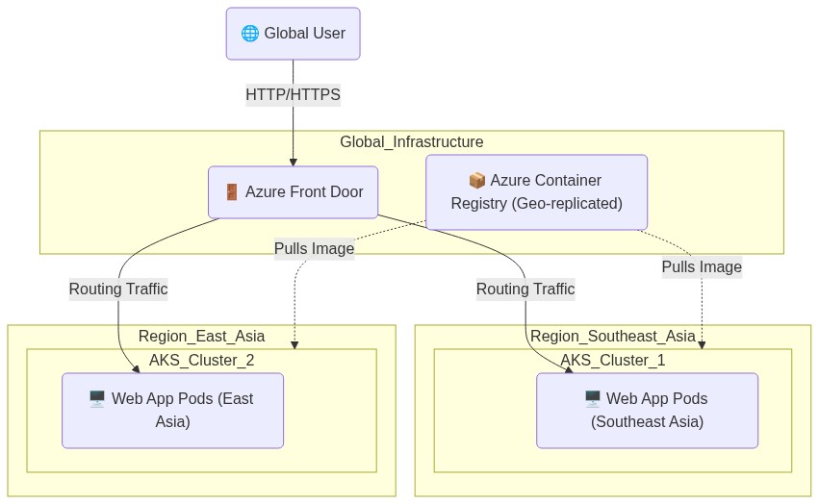Select the Web App Pods (Southeast Asia) node
819x504 pixels.
[x=647, y=411]
